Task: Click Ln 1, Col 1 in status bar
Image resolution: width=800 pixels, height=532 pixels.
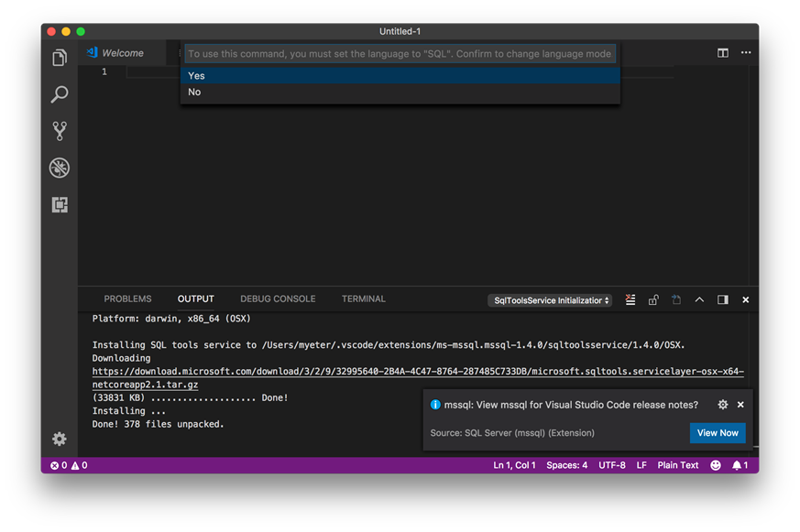Action: click(x=514, y=465)
